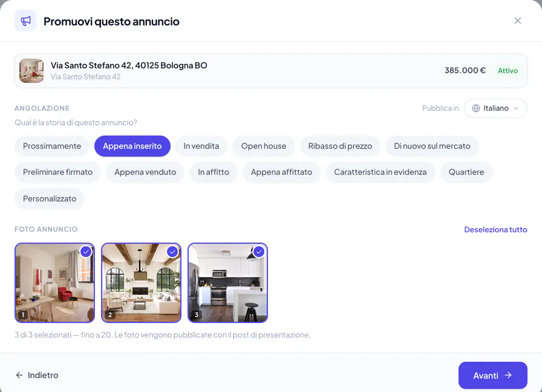542x392 pixels.
Task: Click the Deseleziona tutto link
Action: [x=495, y=229]
